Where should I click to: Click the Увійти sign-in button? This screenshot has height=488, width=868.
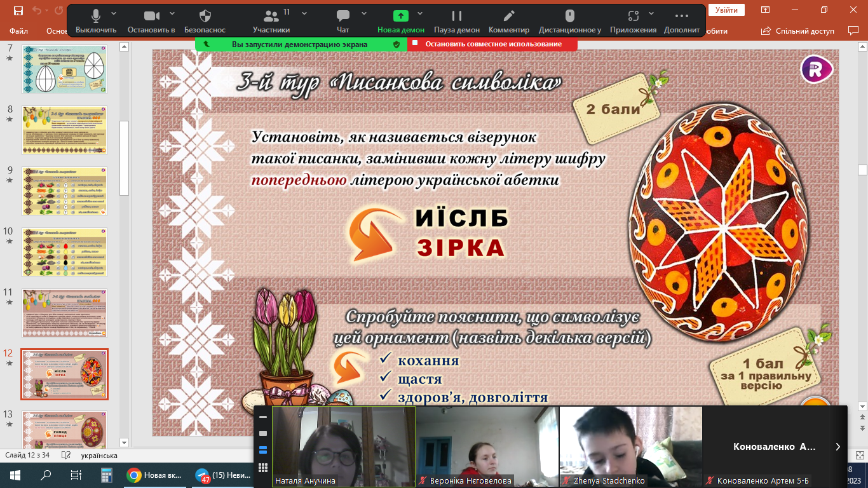coord(726,10)
